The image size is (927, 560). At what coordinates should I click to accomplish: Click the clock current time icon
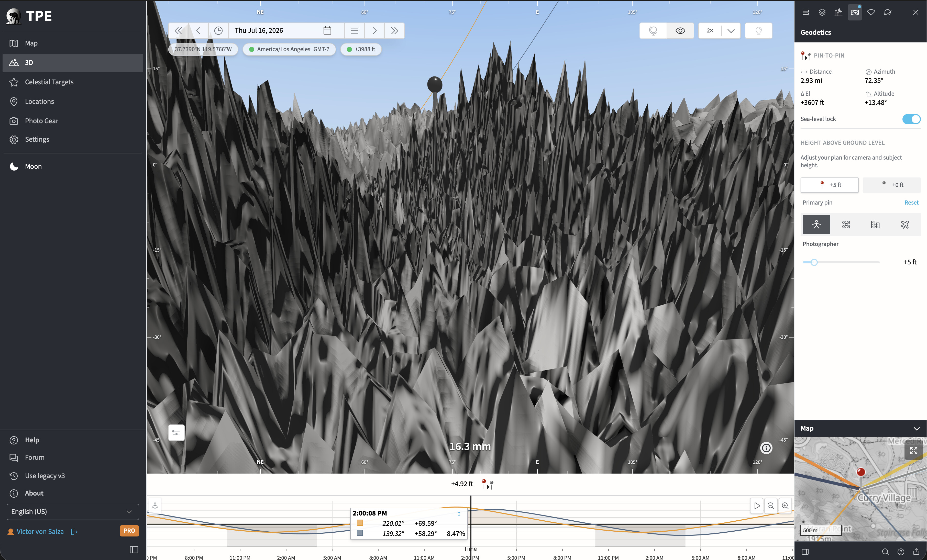218,30
